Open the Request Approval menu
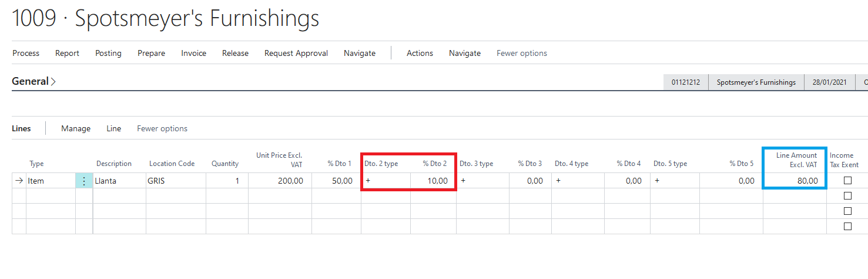This screenshot has width=868, height=279. 296,53
